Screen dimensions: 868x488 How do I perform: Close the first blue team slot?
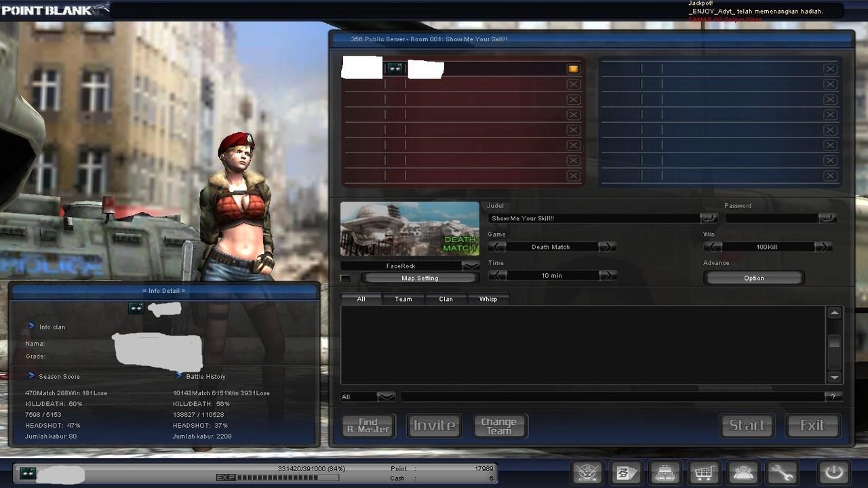coord(830,69)
